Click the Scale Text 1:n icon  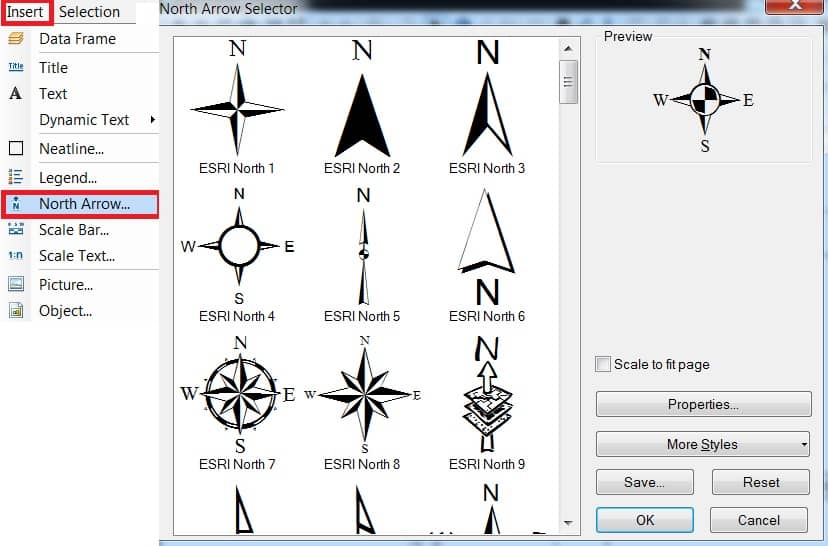(x=16, y=256)
